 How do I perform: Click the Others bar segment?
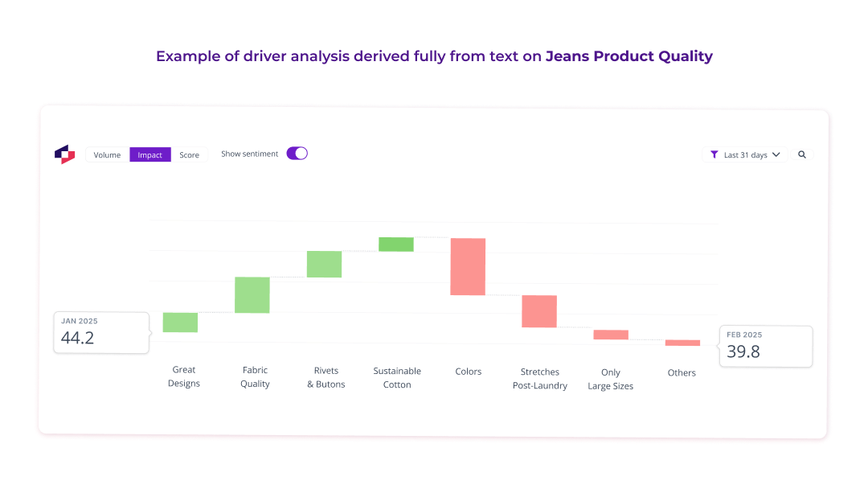[x=682, y=342]
